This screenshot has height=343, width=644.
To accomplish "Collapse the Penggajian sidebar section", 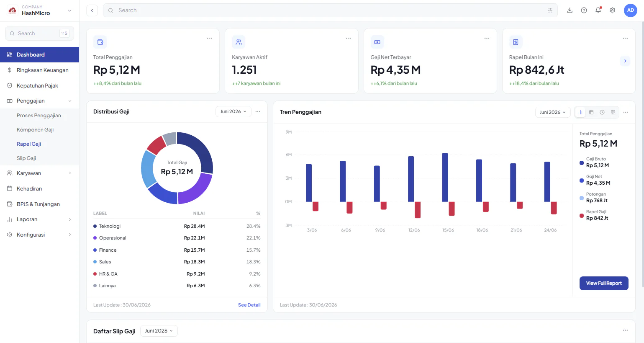I will (39, 101).
